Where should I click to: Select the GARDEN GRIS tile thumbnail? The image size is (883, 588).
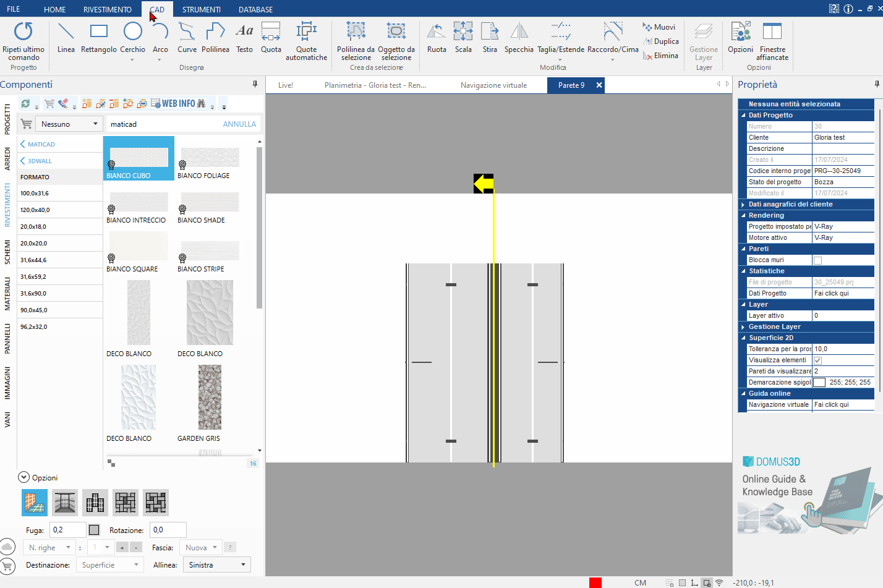coord(210,398)
